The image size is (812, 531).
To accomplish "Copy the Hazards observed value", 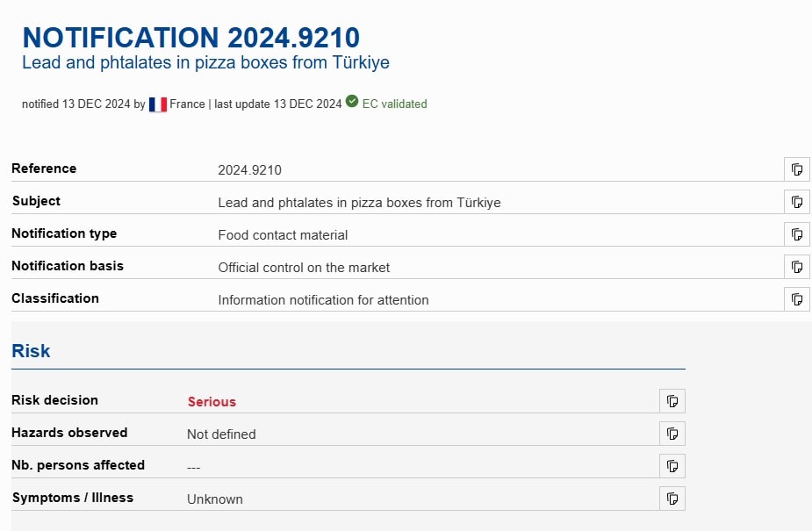I will [672, 434].
